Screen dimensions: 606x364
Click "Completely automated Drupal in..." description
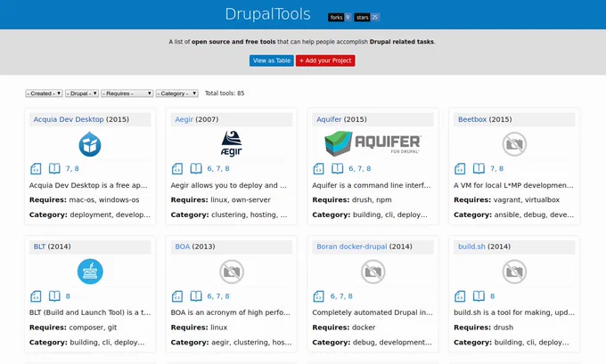[373, 312]
